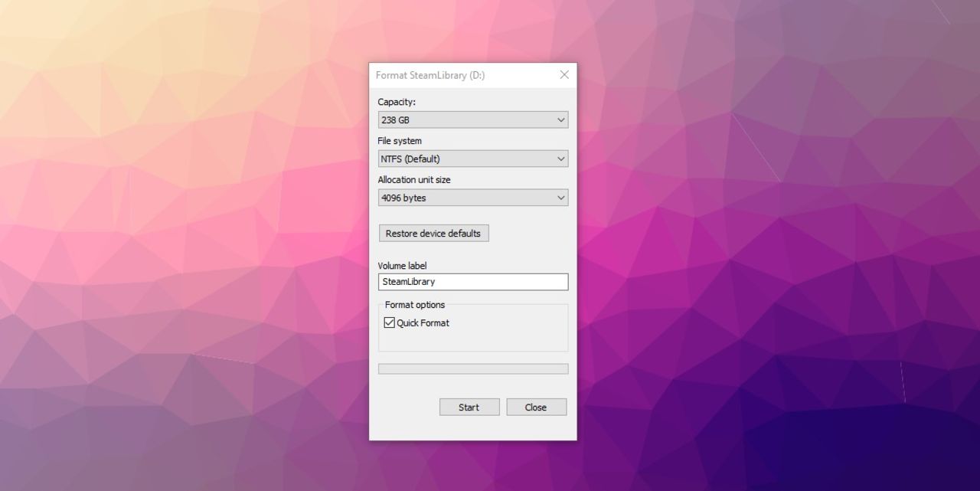Click into the Volume label text field

[x=473, y=282]
